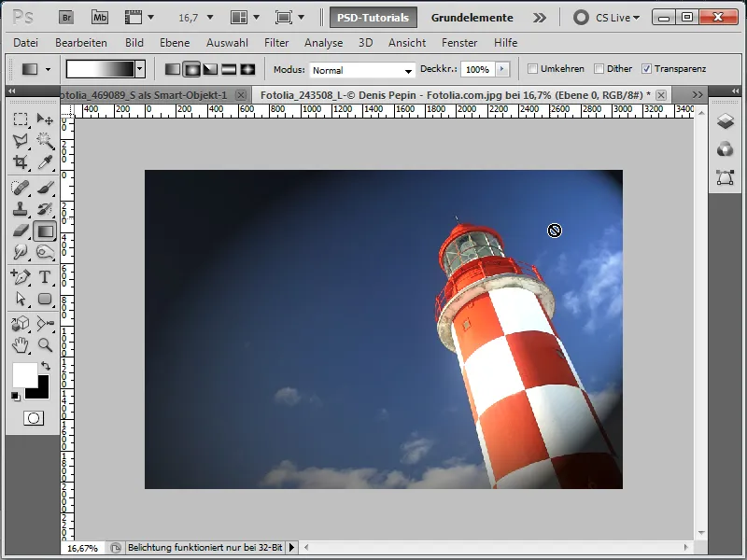
Task: Open the Datei menu
Action: click(26, 43)
